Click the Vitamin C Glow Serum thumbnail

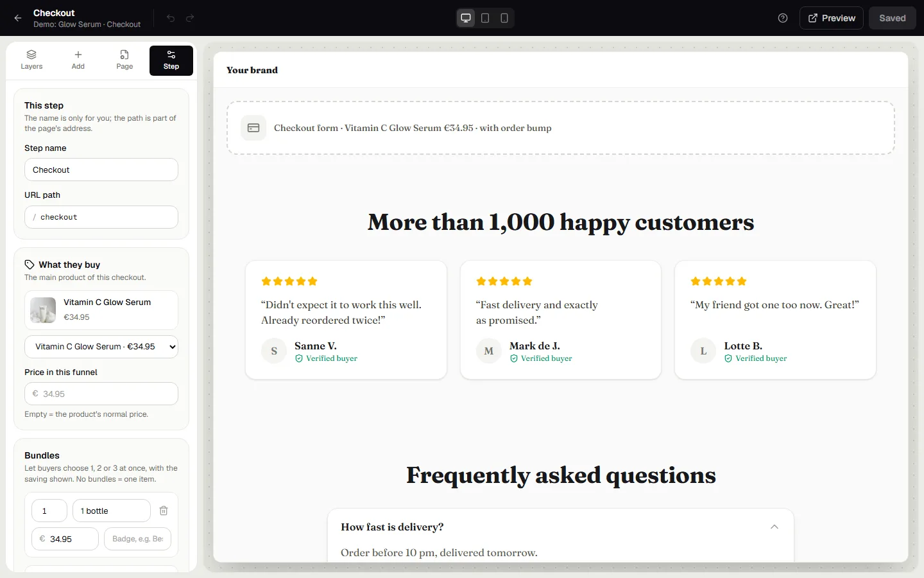tap(43, 310)
